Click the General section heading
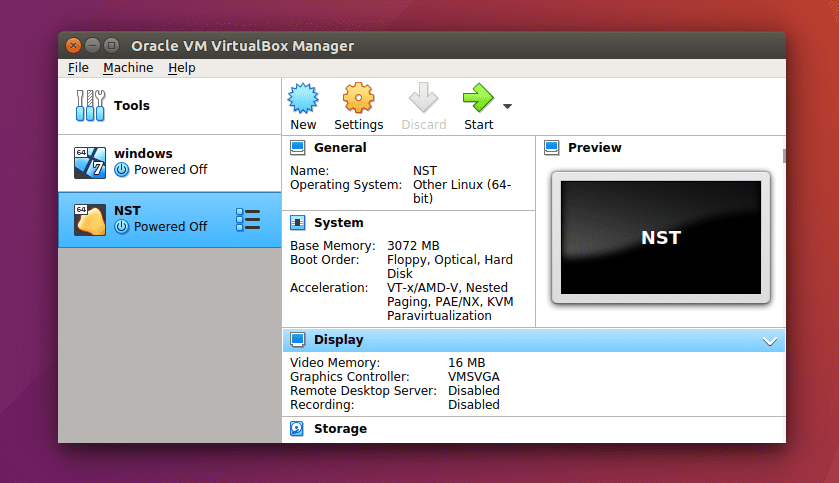The width and height of the screenshot is (839, 483). click(x=340, y=148)
